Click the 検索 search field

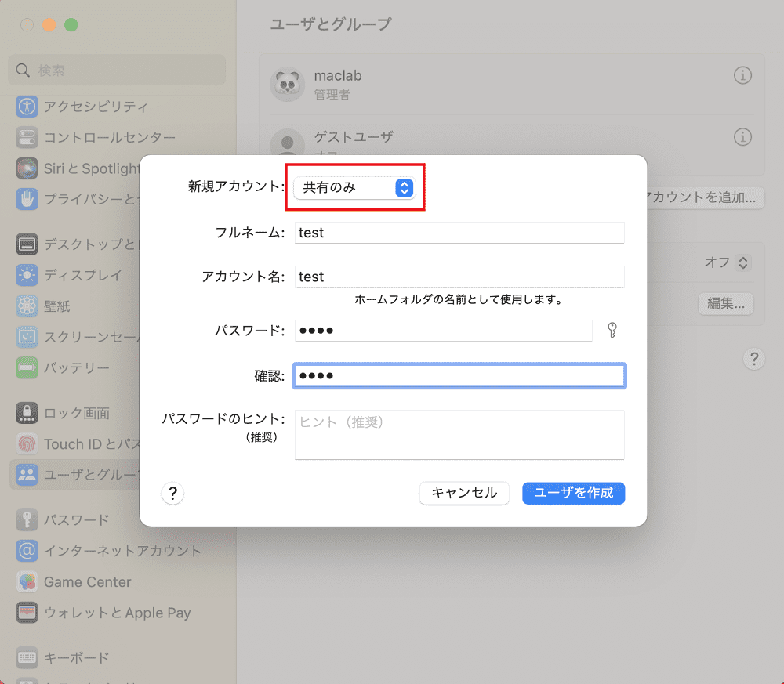pyautogui.click(x=117, y=71)
